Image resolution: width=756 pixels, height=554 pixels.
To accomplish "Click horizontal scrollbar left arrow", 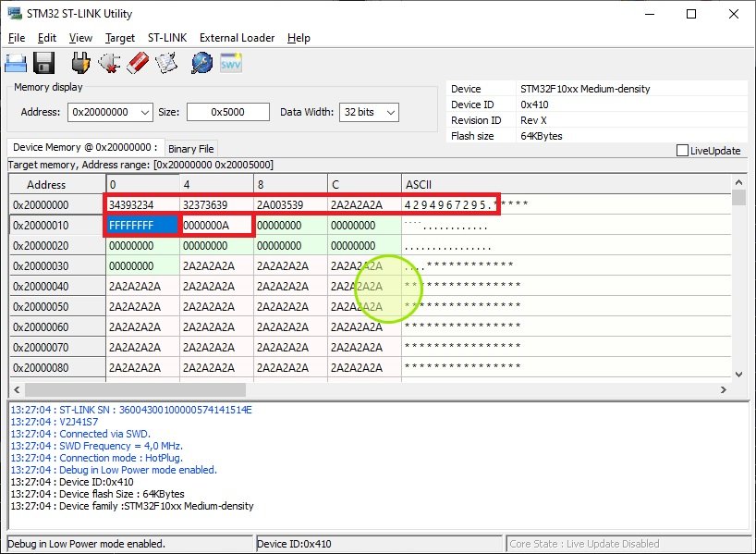I will [17, 389].
